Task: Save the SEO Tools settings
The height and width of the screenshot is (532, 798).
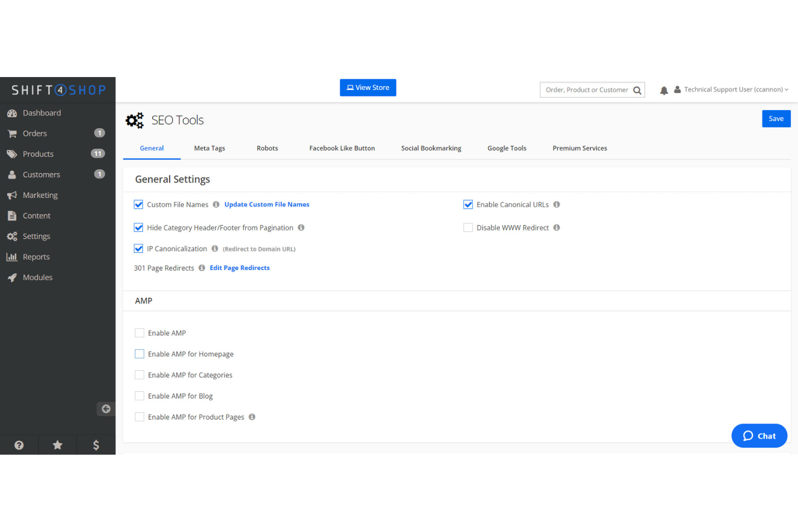Action: (776, 119)
